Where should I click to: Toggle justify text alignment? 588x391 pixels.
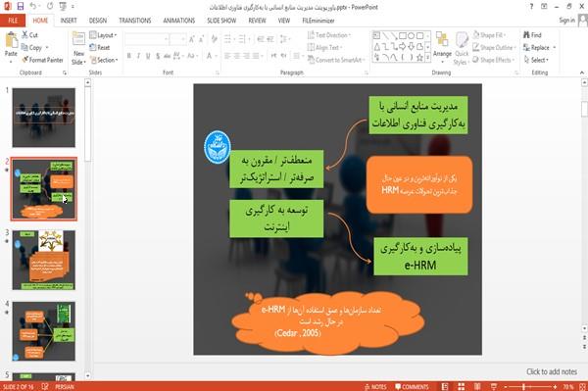point(256,56)
